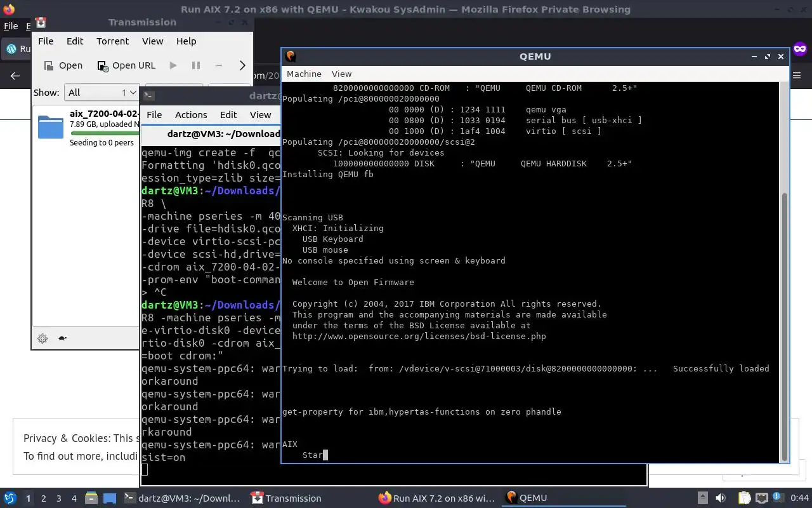
Task: Open the volume control tray icon
Action: [721, 498]
